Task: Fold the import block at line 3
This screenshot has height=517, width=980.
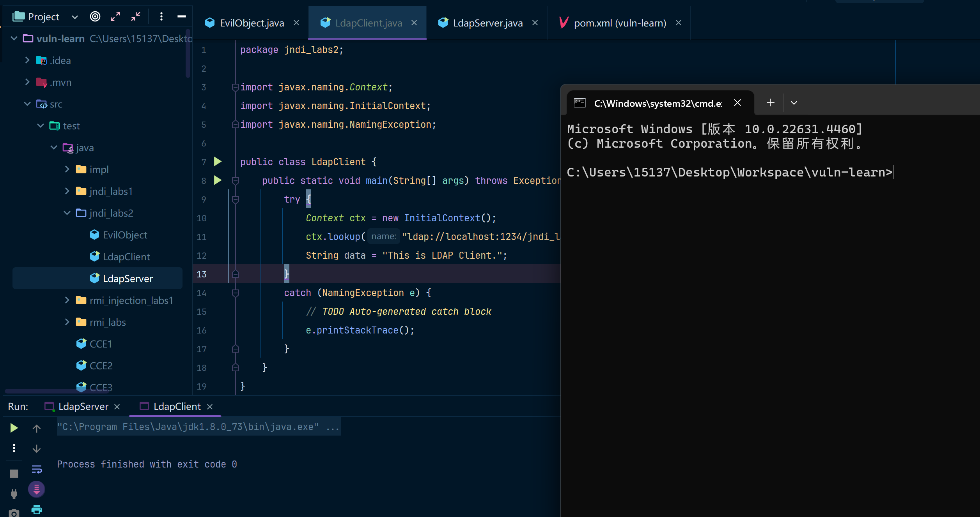Action: 235,87
